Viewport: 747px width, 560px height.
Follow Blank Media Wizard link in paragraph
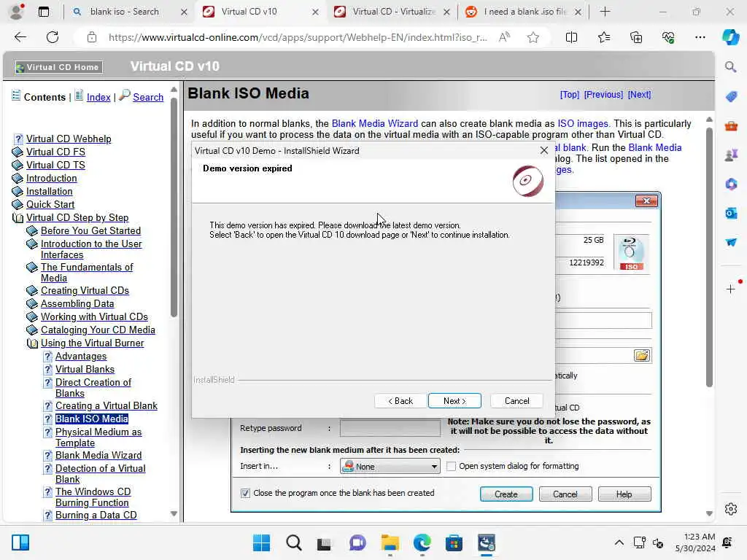tap(374, 123)
